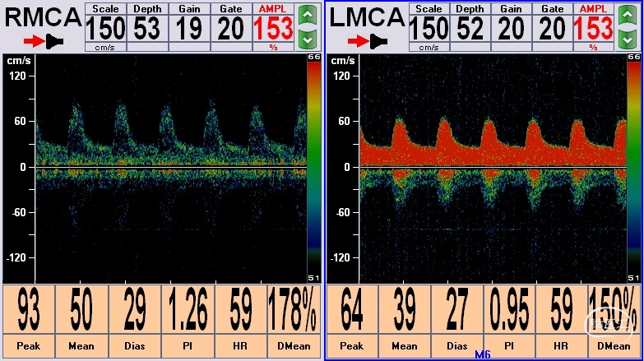Select LMCA Gate value 20

pos(553,29)
